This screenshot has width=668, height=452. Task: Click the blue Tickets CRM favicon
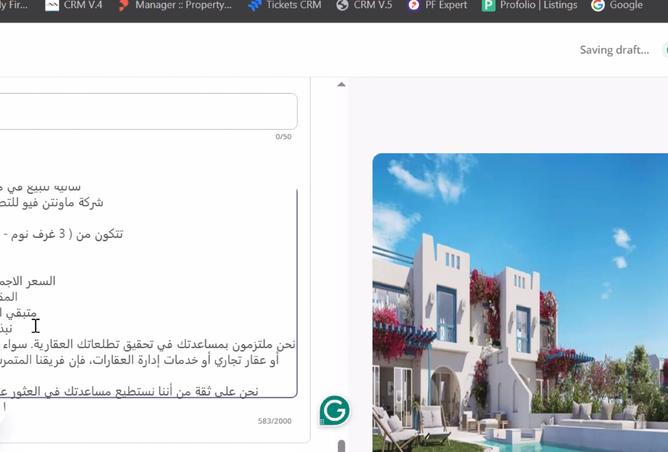coord(255,6)
